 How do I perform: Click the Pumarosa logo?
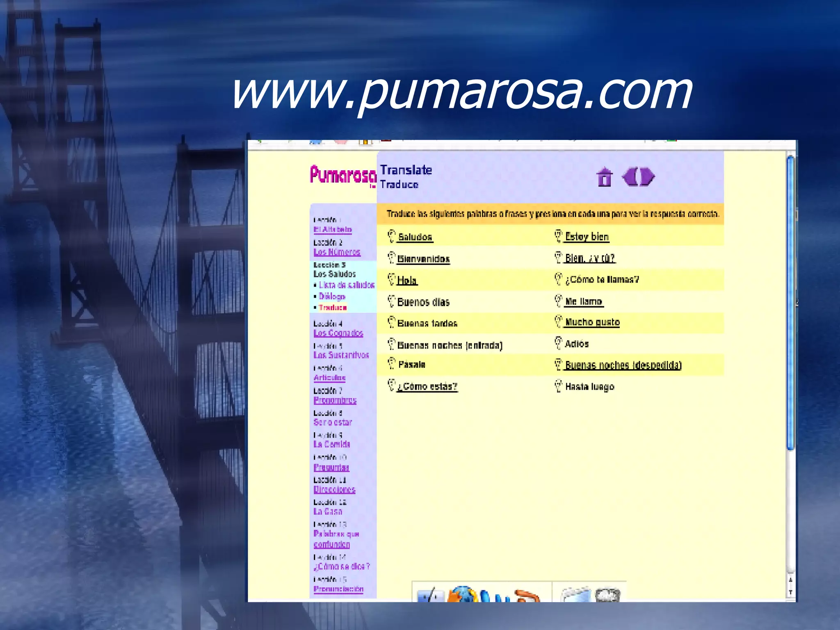coord(343,176)
